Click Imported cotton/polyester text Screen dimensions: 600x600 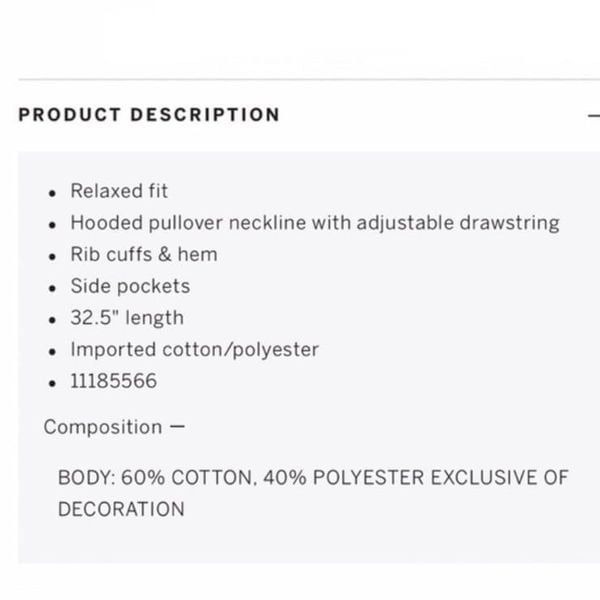tap(194, 350)
